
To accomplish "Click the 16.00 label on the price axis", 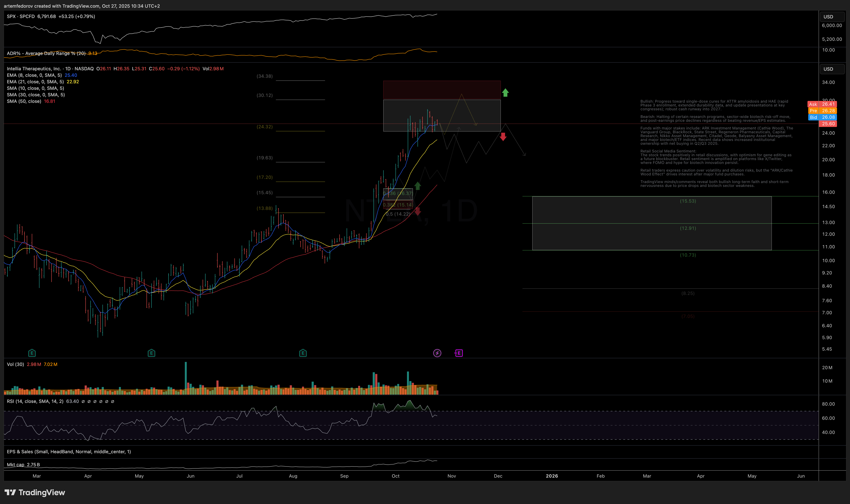I will (x=828, y=192).
